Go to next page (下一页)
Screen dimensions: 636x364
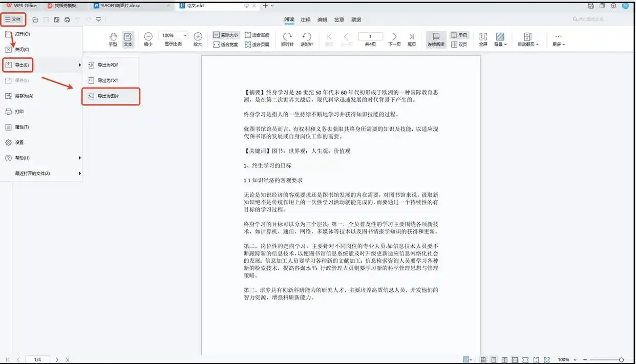[x=394, y=39]
